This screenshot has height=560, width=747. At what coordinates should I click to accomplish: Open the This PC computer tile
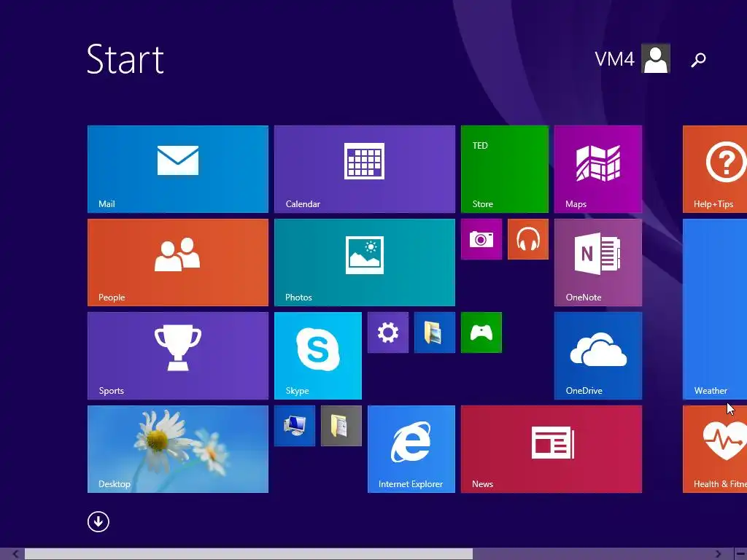point(295,426)
